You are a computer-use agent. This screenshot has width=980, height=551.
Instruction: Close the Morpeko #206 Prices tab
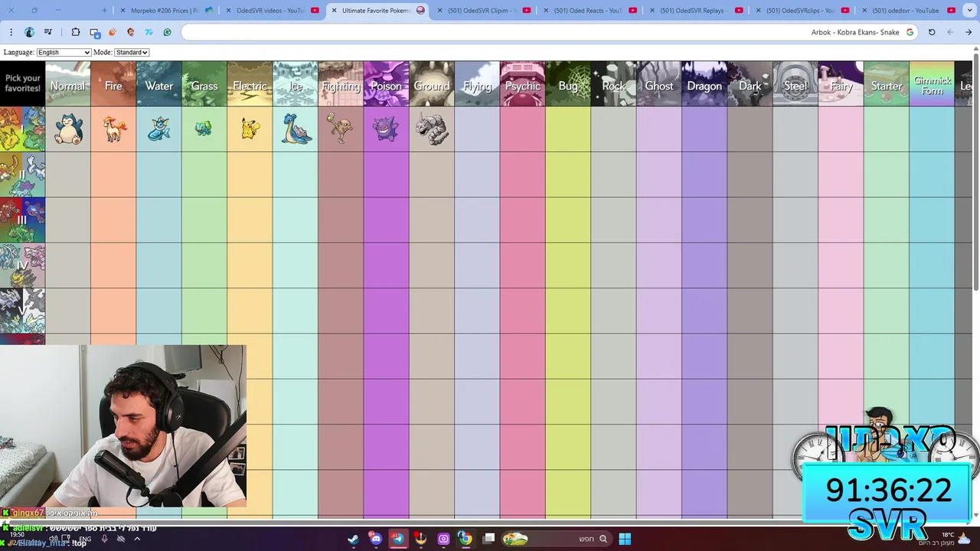coord(122,11)
